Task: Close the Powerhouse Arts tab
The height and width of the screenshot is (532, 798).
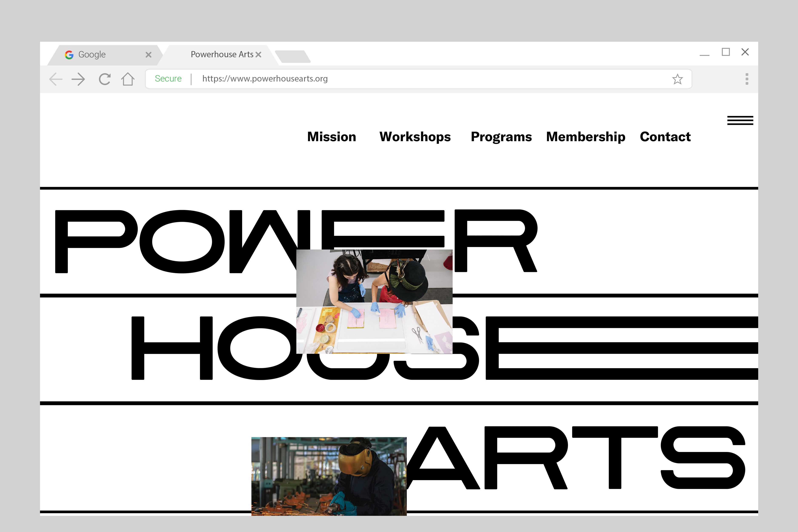Action: coord(259,55)
